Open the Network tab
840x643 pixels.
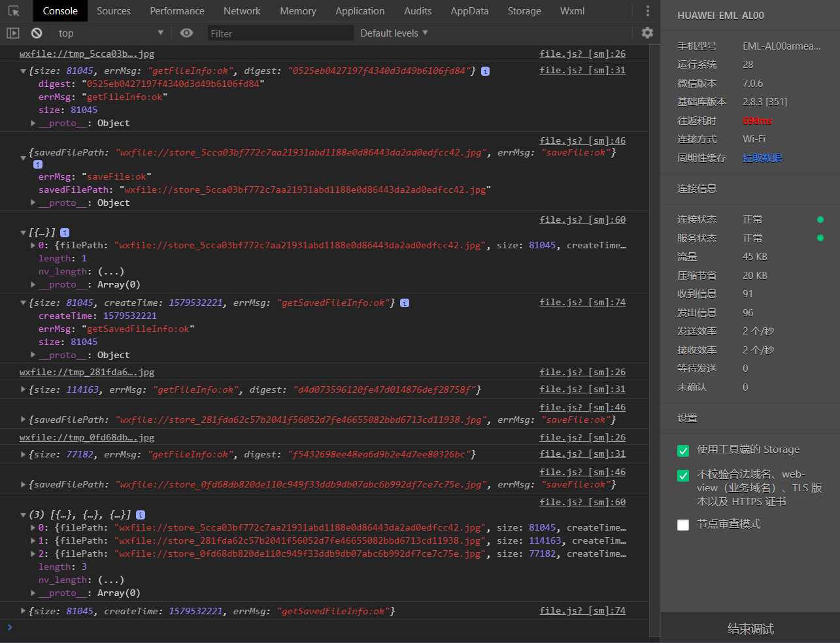[242, 11]
